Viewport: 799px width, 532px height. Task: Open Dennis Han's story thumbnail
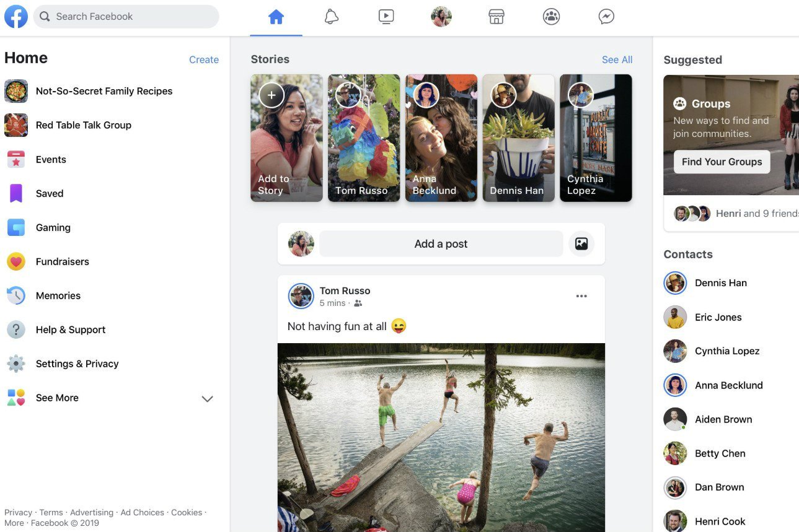tap(518, 137)
